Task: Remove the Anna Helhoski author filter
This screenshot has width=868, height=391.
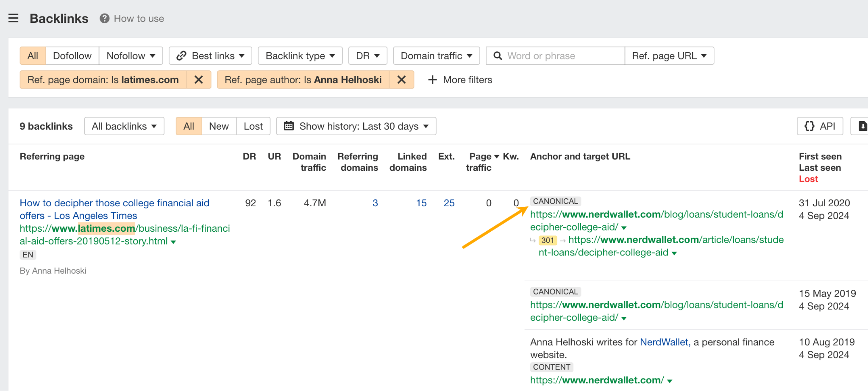Action: [401, 80]
